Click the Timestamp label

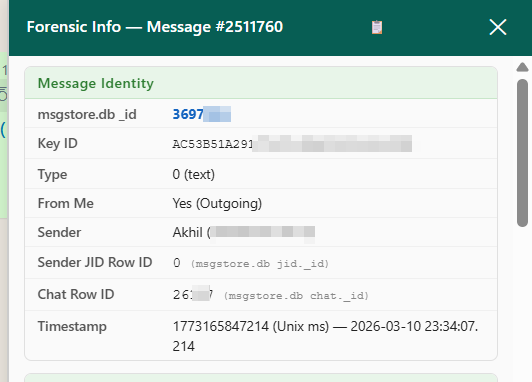pos(72,326)
